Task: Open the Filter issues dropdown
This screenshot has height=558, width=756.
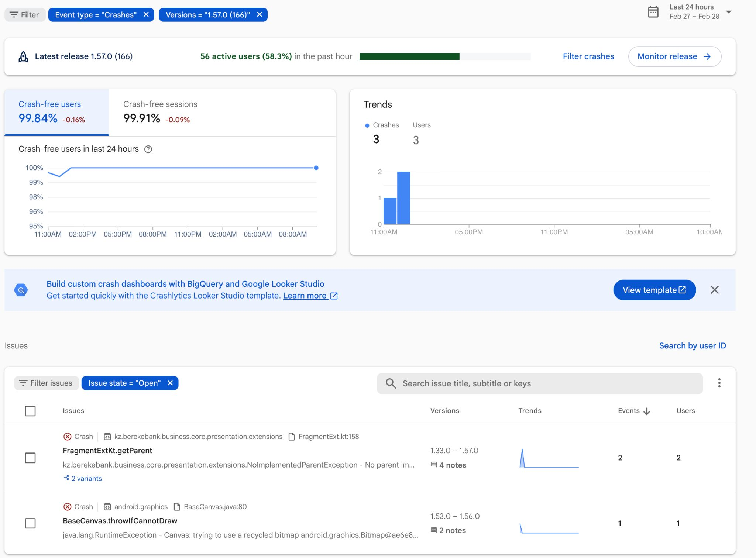Action: coord(46,383)
